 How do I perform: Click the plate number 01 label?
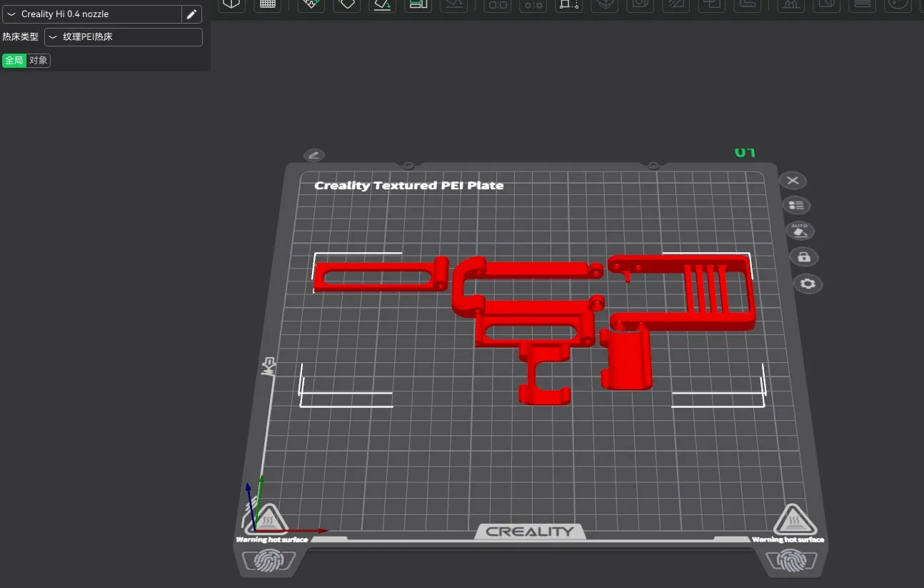(745, 152)
